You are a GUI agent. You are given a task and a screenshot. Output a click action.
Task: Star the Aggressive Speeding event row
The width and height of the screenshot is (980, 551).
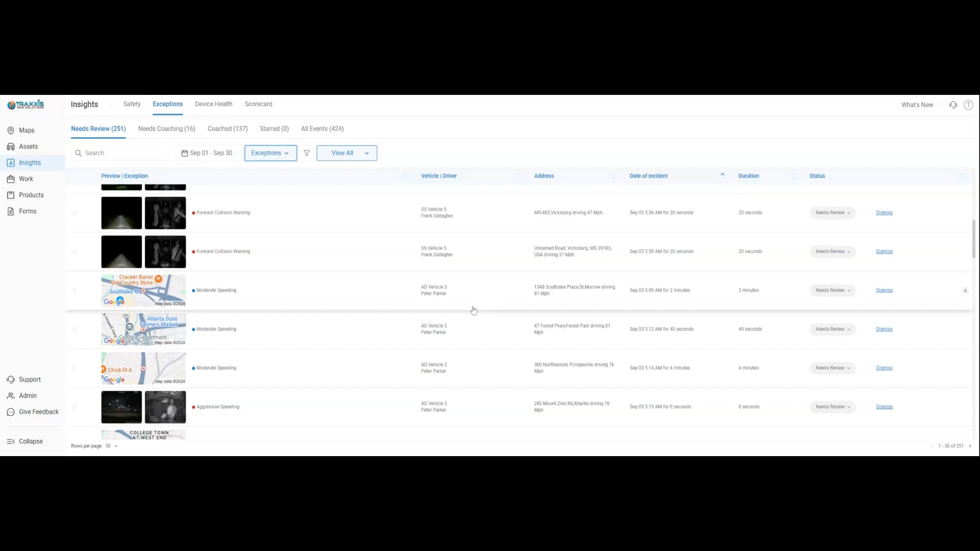coord(75,407)
